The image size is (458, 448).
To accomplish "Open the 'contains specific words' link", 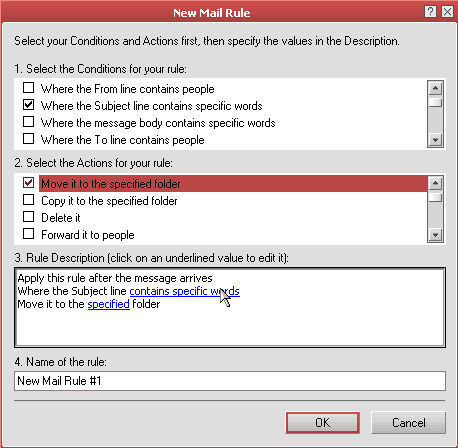I will (184, 291).
